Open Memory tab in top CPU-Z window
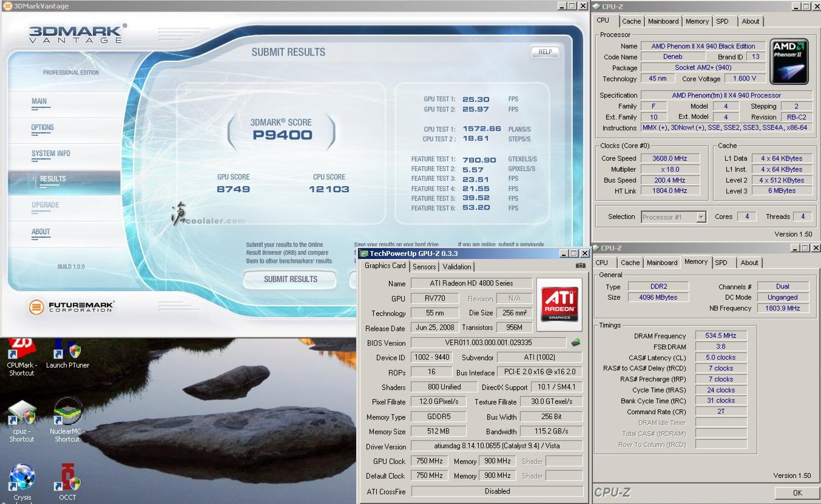The height and width of the screenshot is (504, 821). 697,21
